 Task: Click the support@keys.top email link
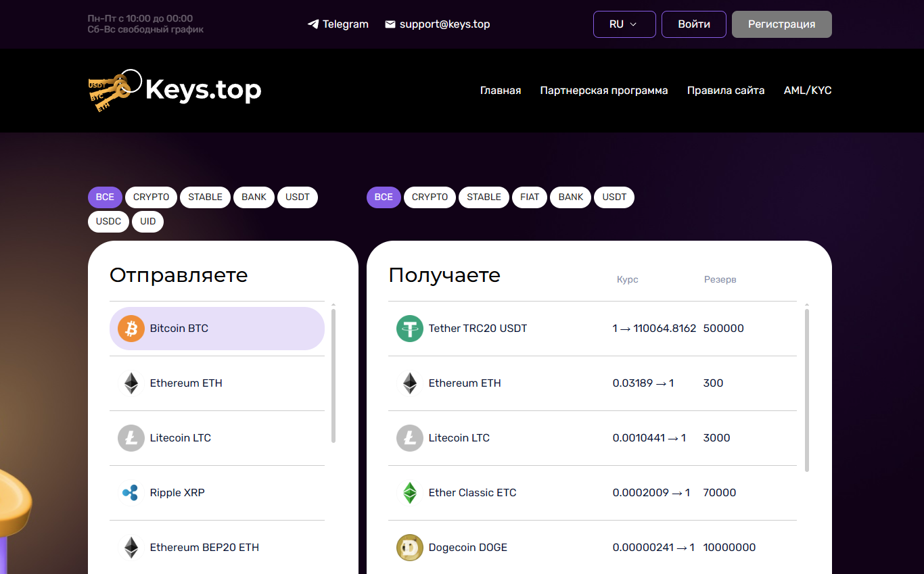pos(438,24)
